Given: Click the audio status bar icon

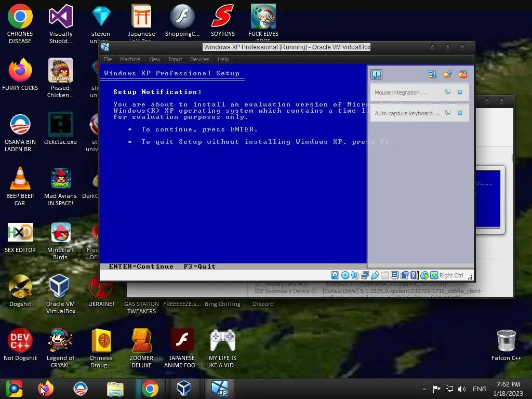Looking at the screenshot, I should click(355, 275).
